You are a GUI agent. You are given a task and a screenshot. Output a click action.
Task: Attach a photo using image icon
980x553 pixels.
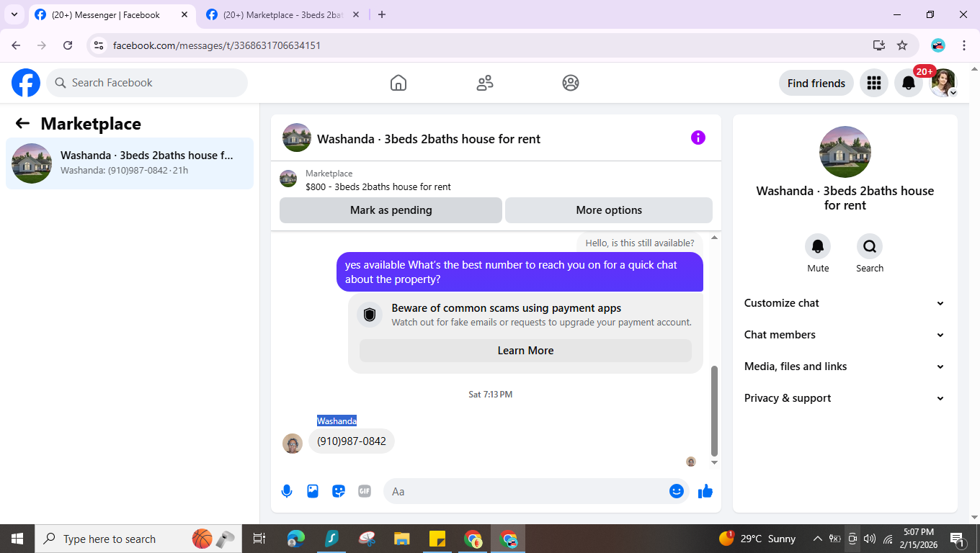pyautogui.click(x=313, y=491)
